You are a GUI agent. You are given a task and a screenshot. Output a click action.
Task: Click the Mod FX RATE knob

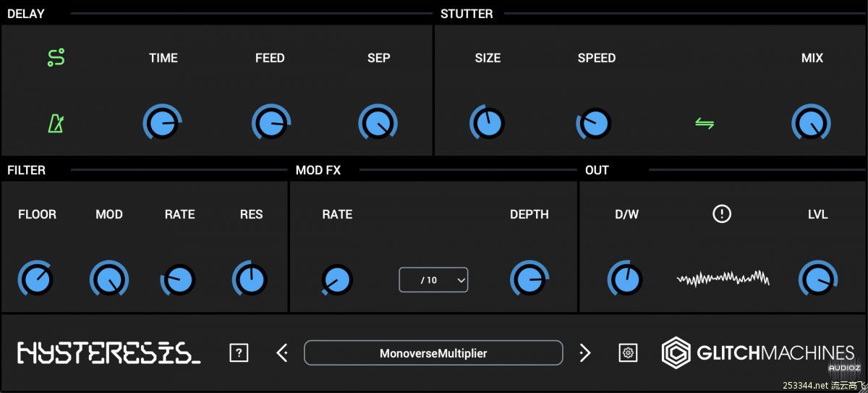pos(336,279)
